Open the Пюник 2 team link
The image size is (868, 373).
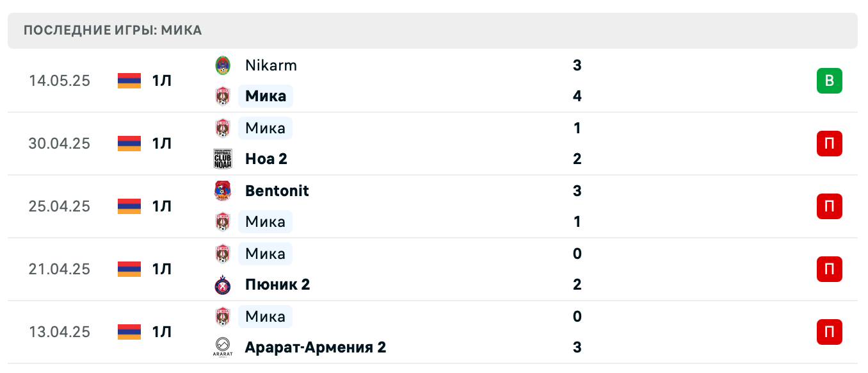(x=277, y=285)
